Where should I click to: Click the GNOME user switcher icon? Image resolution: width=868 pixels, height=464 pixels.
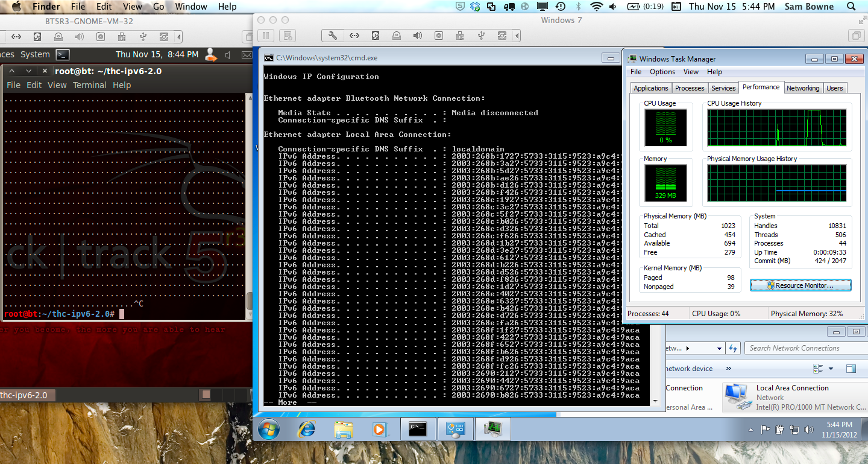tap(211, 55)
